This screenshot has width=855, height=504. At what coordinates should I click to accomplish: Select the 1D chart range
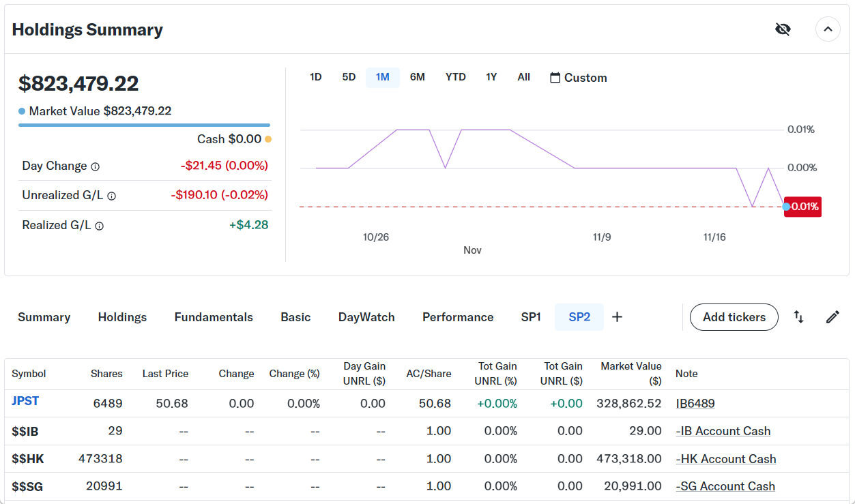(315, 77)
